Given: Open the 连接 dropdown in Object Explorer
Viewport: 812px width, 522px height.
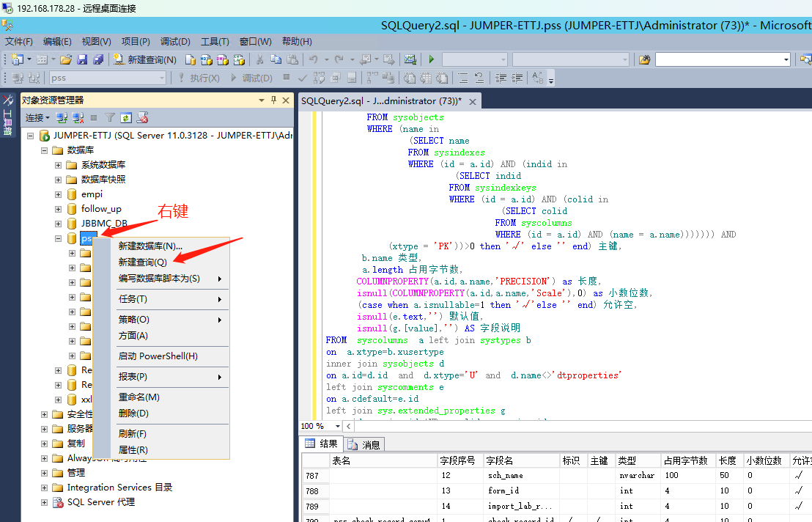Looking at the screenshot, I should pos(37,118).
